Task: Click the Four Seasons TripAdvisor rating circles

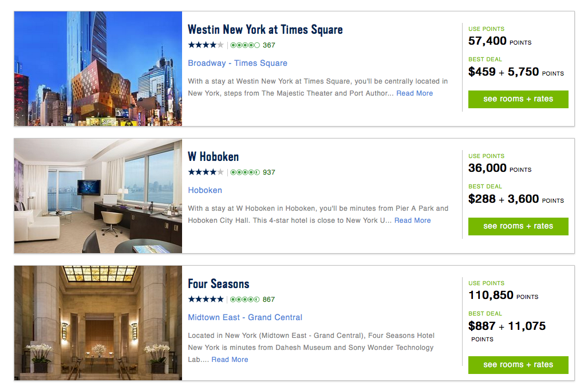Action: [245, 300]
